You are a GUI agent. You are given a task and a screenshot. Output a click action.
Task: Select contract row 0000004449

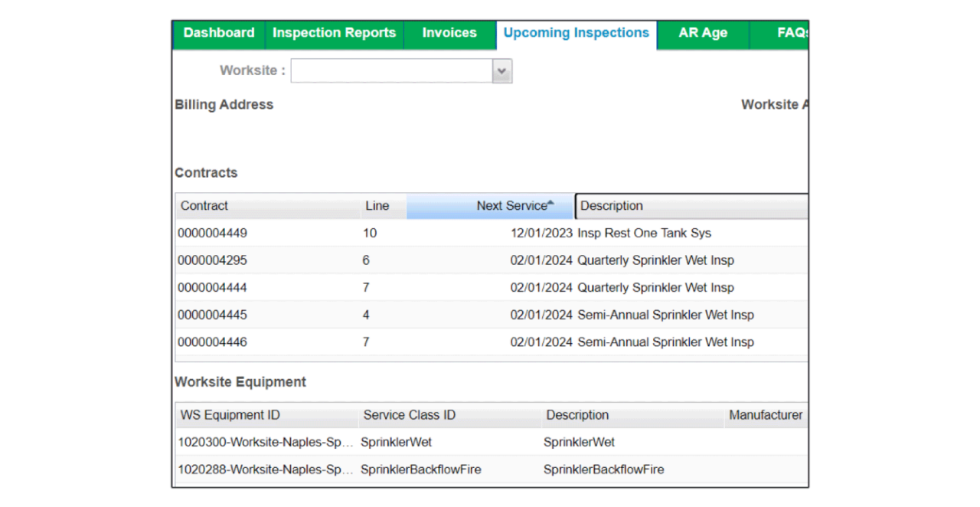[x=213, y=234]
